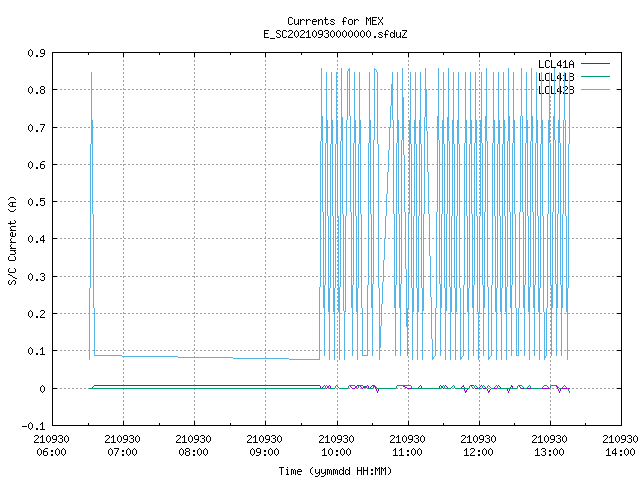
Task: Click the x-axis label "Time (yymmdd HH:MM)"
Action: (335, 471)
